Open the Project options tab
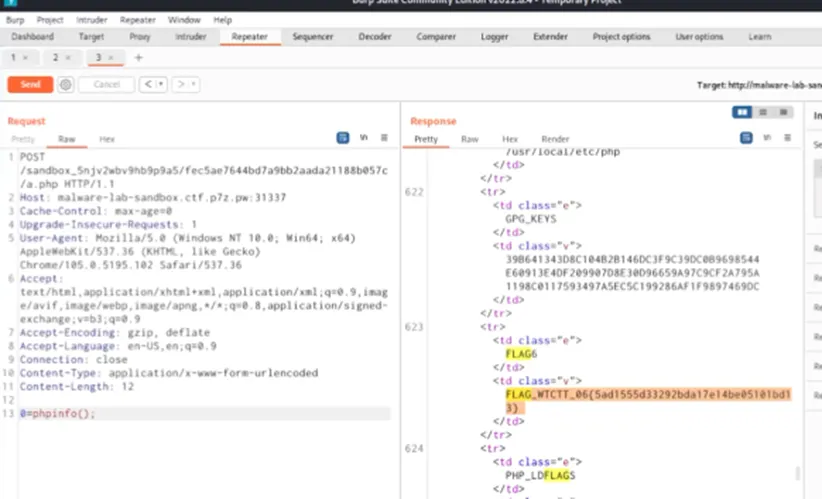Viewport: 822px width, 499px height. (x=621, y=37)
